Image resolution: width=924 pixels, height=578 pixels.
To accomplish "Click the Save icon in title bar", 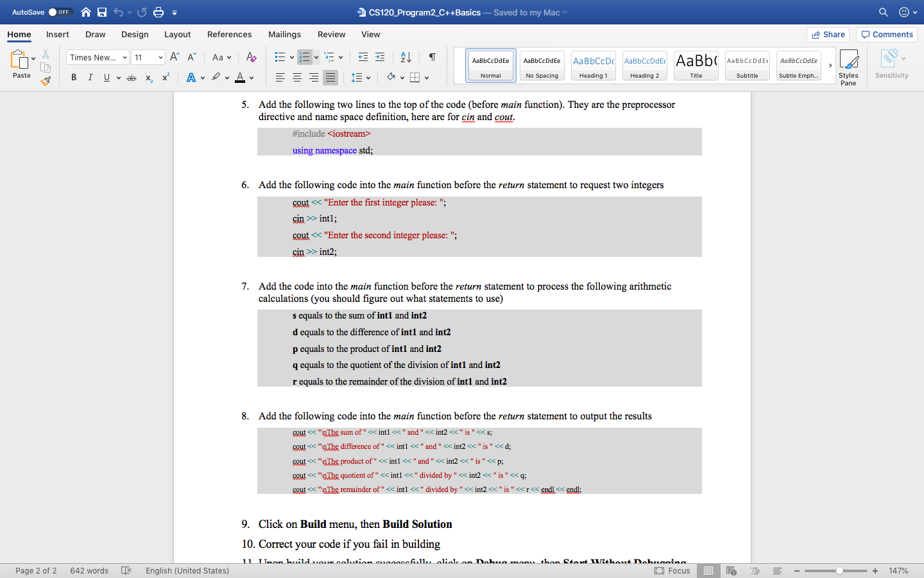I will pos(102,12).
